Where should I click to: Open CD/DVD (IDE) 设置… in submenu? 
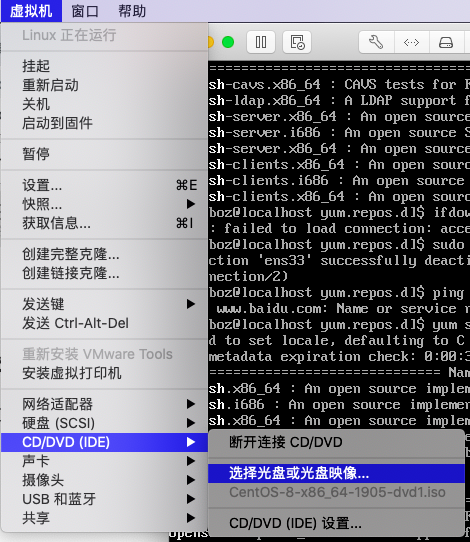[x=337, y=523]
